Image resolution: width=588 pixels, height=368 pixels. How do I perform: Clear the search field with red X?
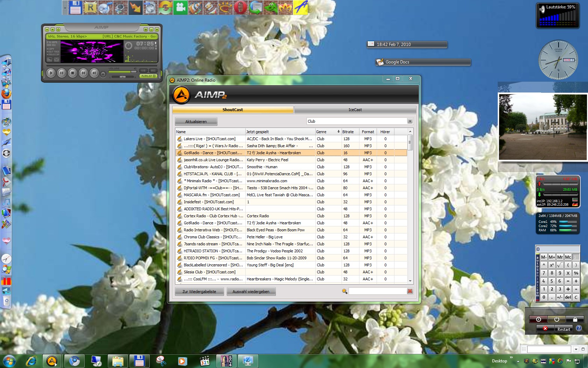pos(410,291)
